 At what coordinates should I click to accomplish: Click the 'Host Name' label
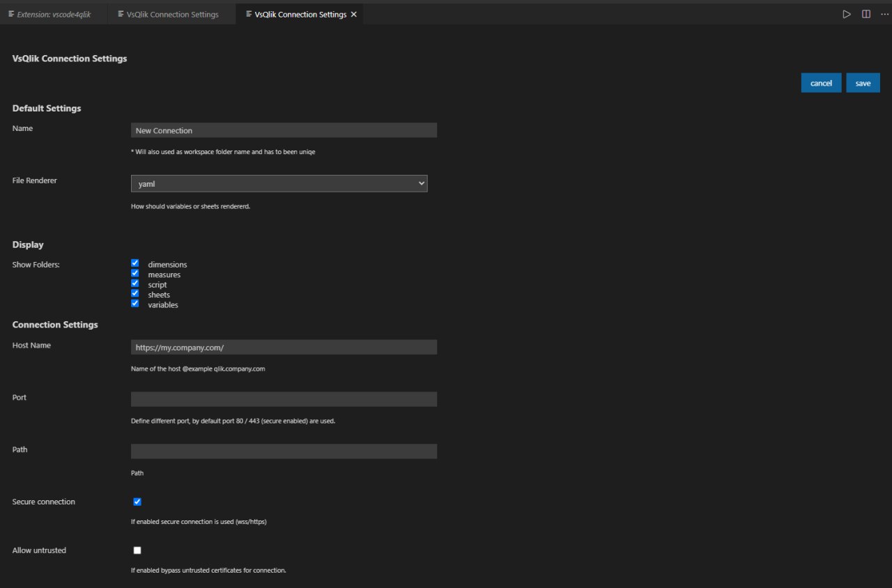coord(31,346)
